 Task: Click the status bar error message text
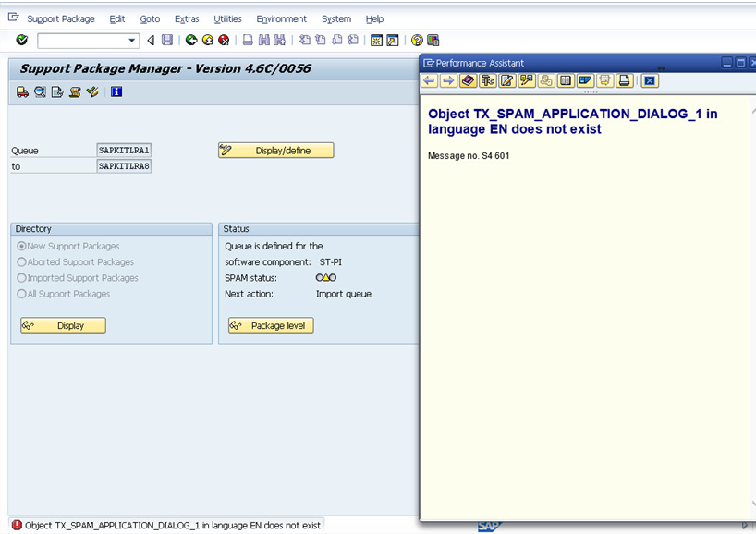[173, 526]
